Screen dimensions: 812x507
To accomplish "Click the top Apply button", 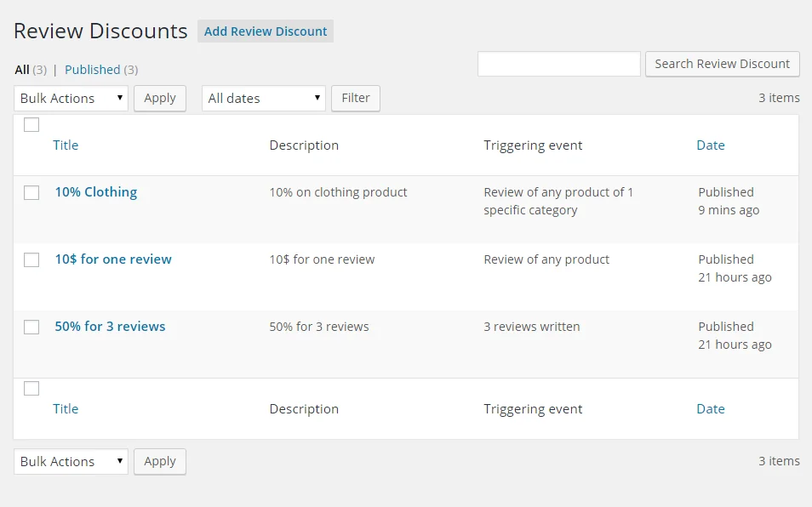I will [x=160, y=98].
